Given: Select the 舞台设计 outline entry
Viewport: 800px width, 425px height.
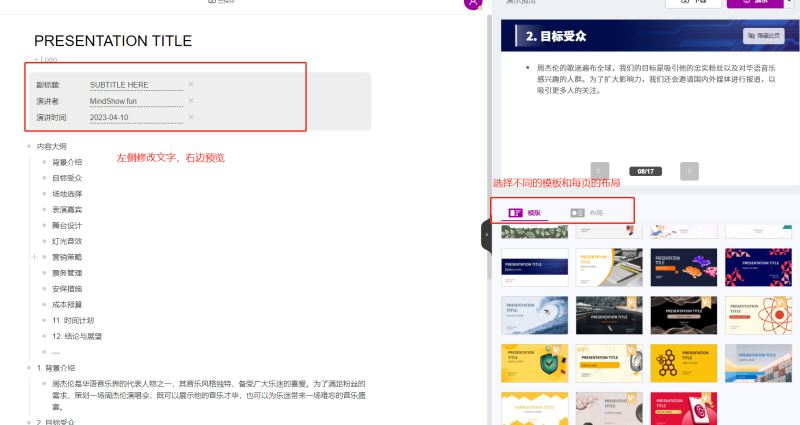Looking at the screenshot, I should click(67, 226).
